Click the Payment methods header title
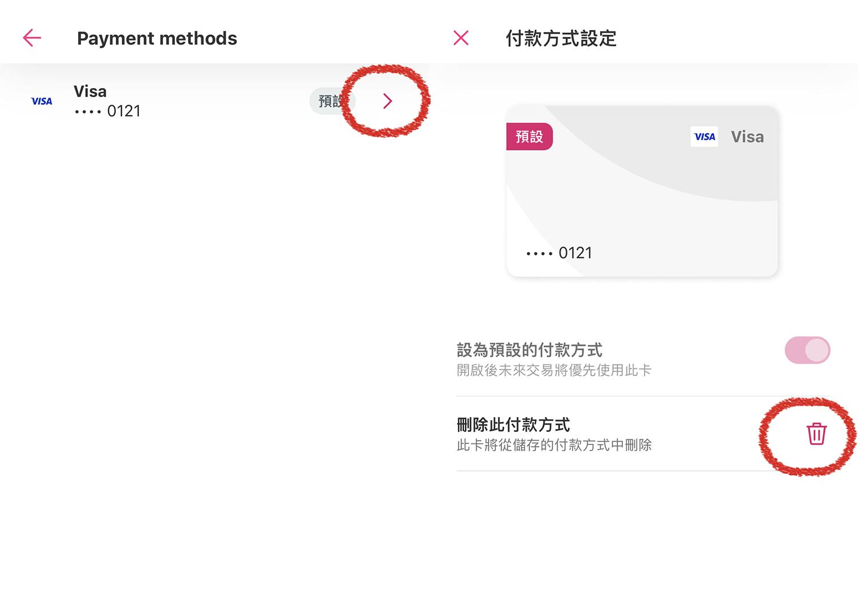The image size is (858, 616). (x=157, y=38)
